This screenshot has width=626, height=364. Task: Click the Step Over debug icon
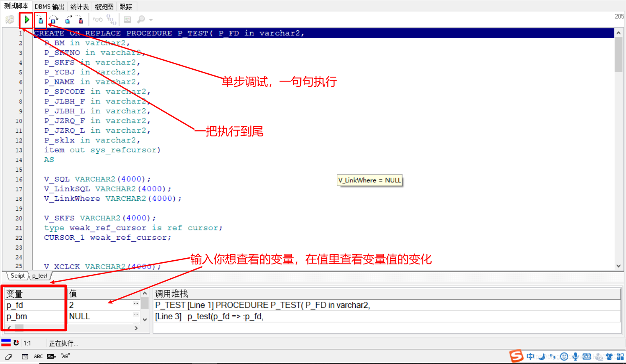pyautogui.click(x=54, y=20)
